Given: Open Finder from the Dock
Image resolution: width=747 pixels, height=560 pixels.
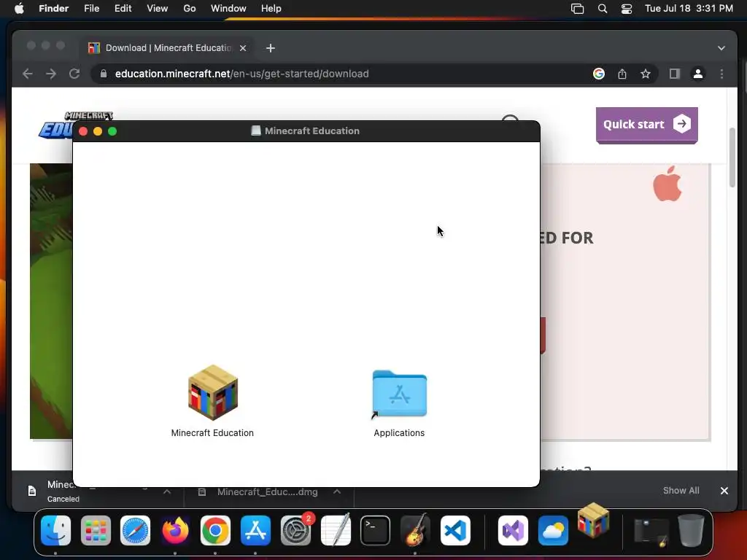Looking at the screenshot, I should pyautogui.click(x=55, y=531).
